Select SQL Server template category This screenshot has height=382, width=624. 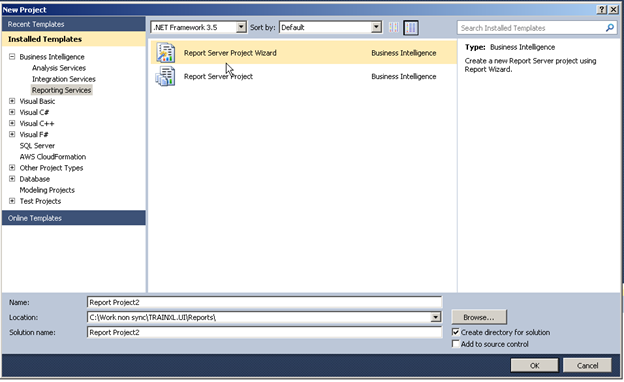click(x=37, y=146)
